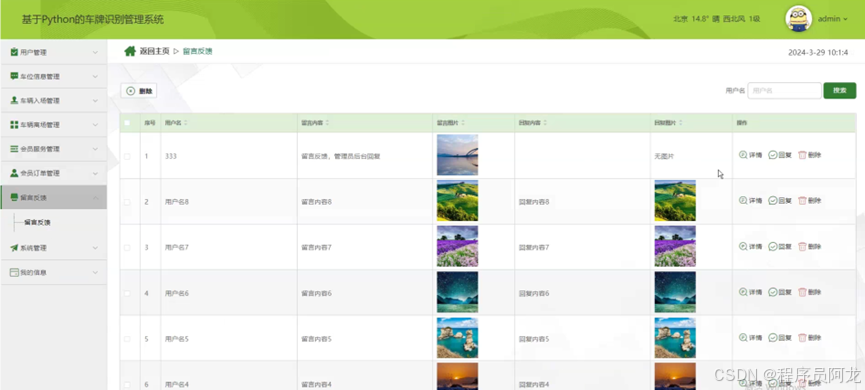Click the 基于Python的车牌识别管理系统 title

point(93,20)
